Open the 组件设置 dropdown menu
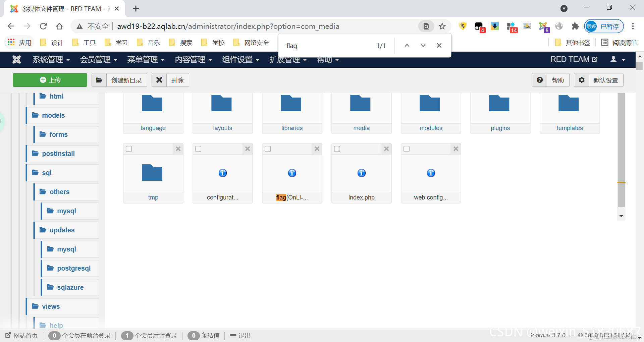The width and height of the screenshot is (644, 342). (x=240, y=60)
